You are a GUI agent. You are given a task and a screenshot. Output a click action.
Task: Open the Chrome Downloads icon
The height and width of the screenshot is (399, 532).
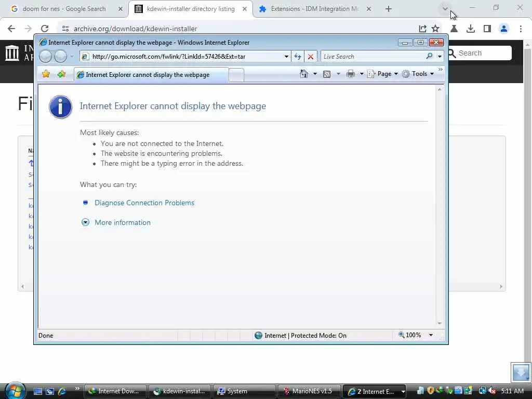tap(470, 29)
